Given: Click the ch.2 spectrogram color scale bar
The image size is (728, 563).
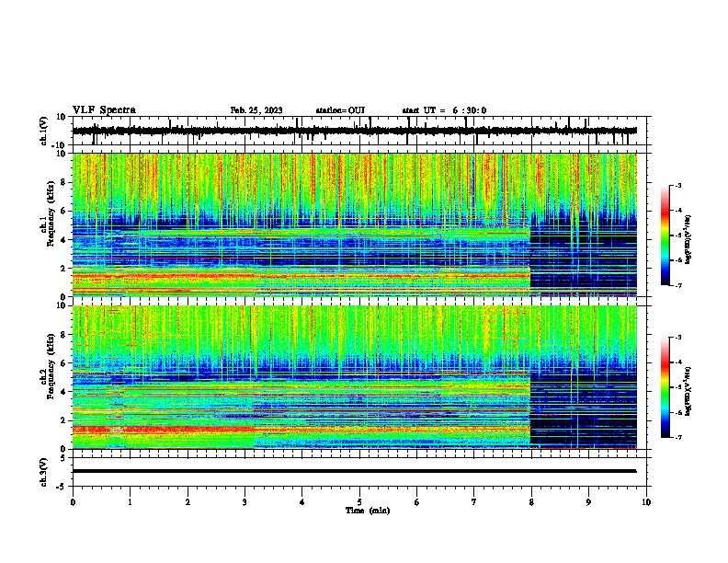Looking at the screenshot, I should (665, 387).
